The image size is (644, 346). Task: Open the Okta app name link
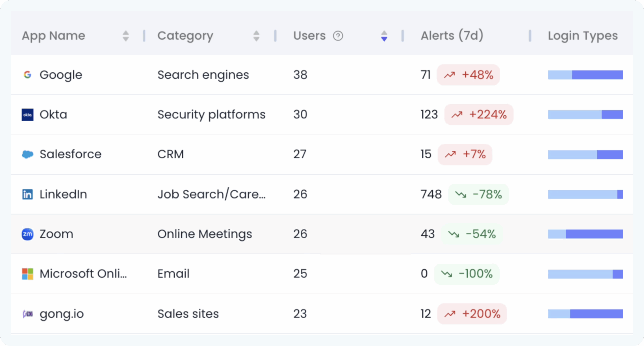[x=53, y=115]
